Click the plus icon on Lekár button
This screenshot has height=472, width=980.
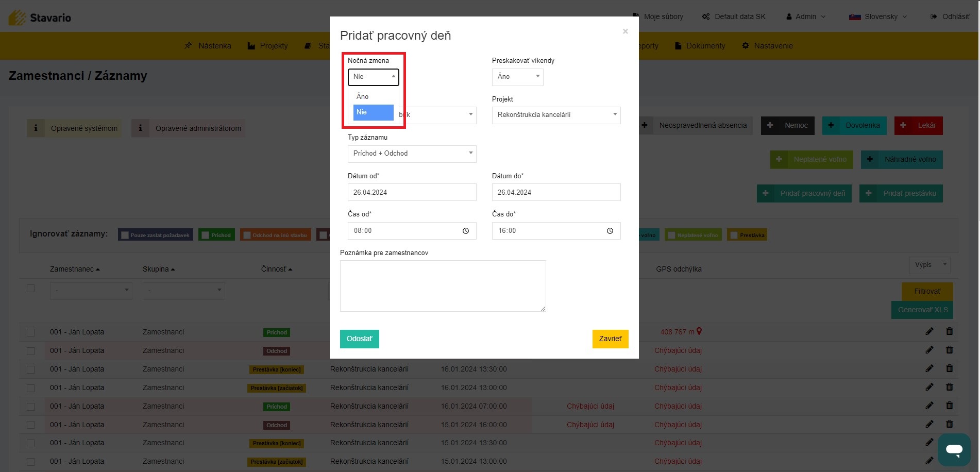[x=903, y=125]
